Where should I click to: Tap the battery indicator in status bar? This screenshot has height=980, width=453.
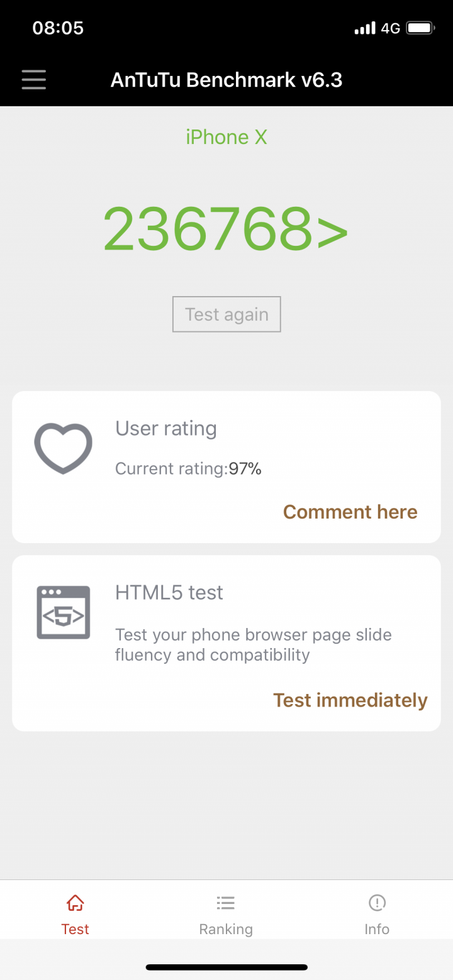point(420,28)
